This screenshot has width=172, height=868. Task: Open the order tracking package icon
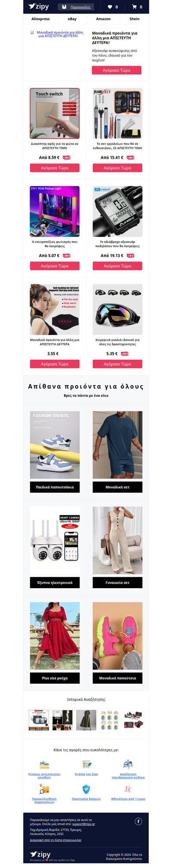coord(44,789)
